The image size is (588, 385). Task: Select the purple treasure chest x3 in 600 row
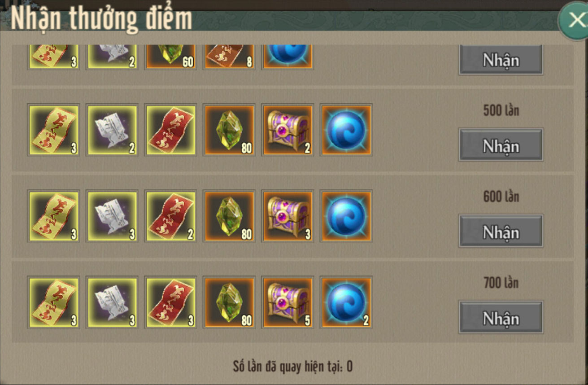pos(287,216)
